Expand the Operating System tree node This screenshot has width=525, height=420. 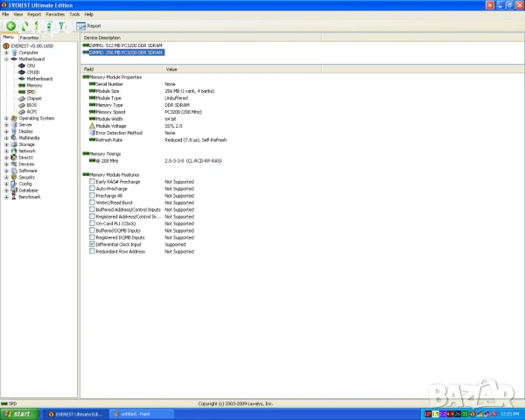click(x=6, y=118)
